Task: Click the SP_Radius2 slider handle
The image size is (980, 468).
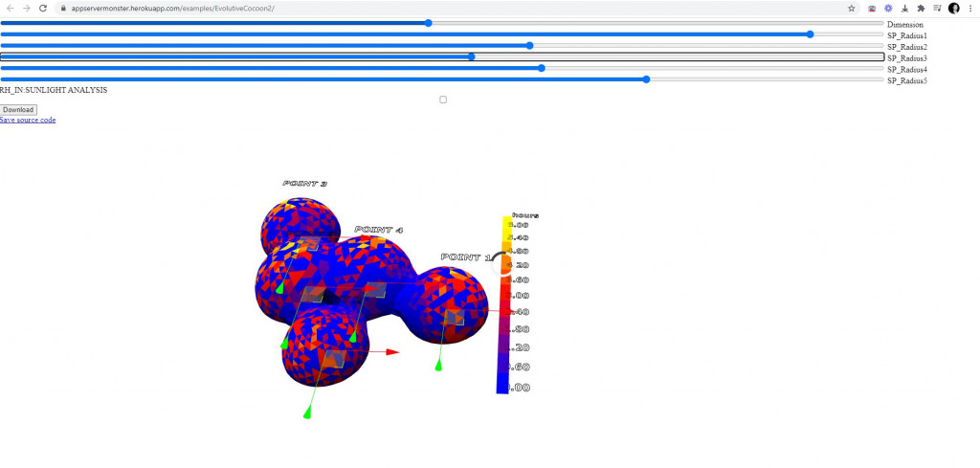Action: click(x=529, y=46)
